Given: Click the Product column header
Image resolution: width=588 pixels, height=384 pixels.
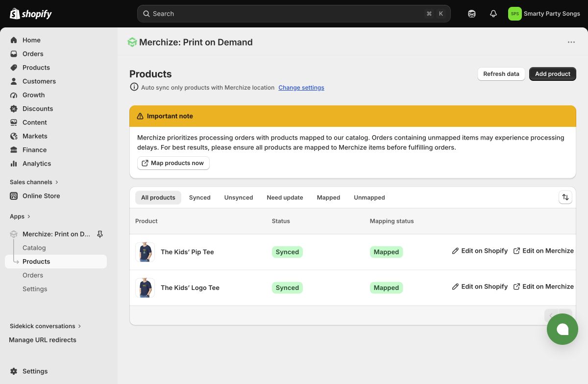Looking at the screenshot, I should tap(147, 221).
